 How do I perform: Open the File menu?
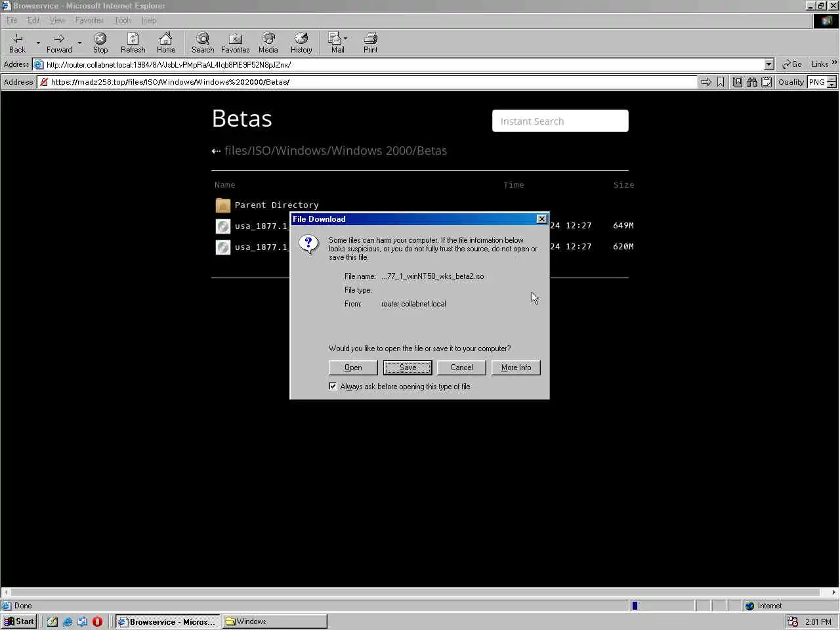coord(12,20)
